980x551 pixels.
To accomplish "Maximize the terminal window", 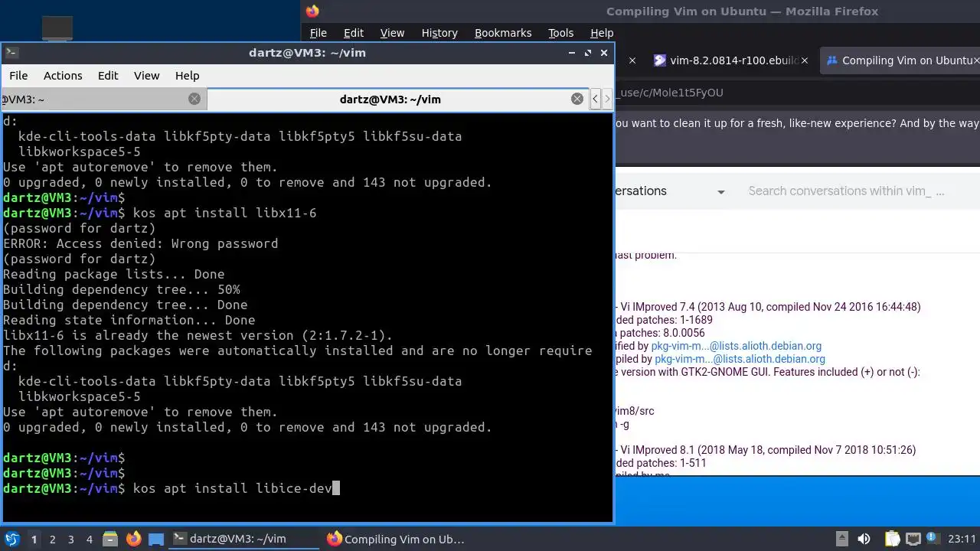I will tap(588, 53).
